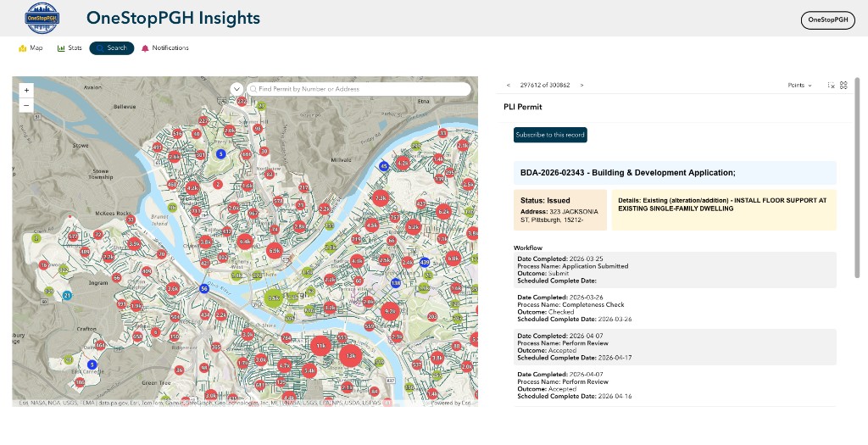
Task: Click 'Process Name: Application Submitted' row
Action: pos(573,266)
